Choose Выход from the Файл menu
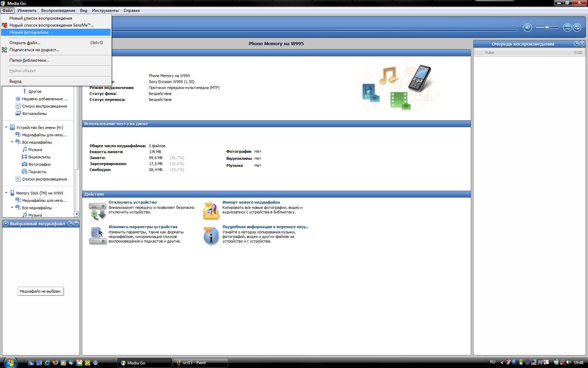Screen dimensions: 588x368 [x=56, y=81]
